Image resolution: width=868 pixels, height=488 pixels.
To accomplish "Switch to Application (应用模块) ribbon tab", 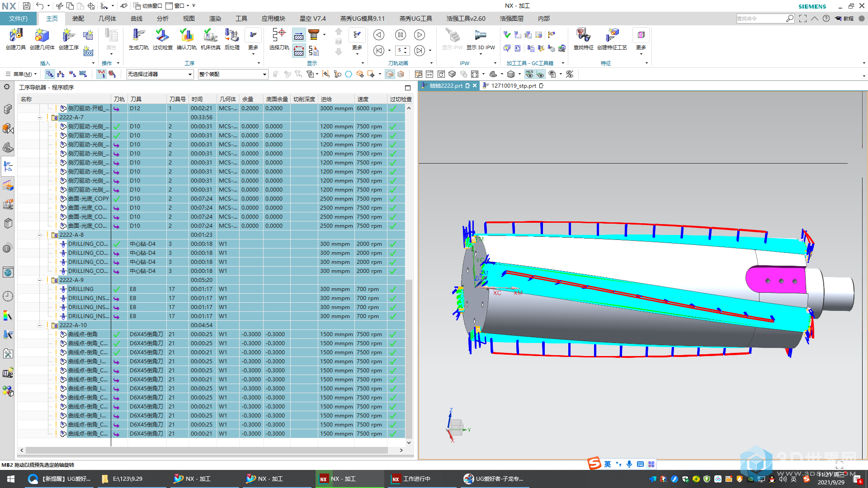I will click(274, 19).
